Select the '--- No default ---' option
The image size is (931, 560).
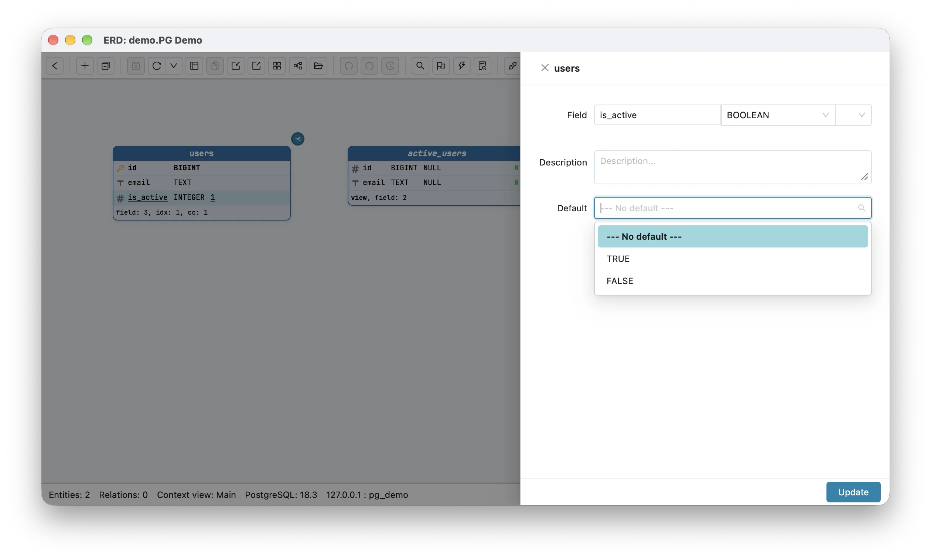(733, 237)
